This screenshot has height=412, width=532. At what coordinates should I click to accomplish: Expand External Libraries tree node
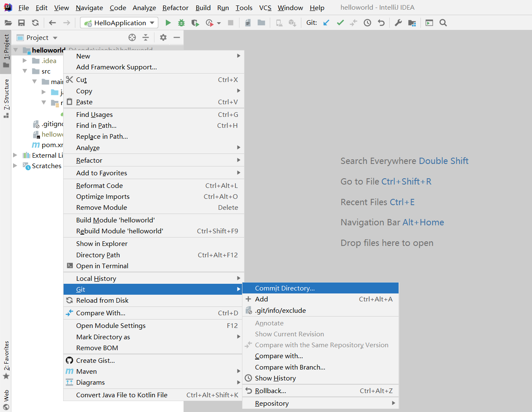pos(15,155)
